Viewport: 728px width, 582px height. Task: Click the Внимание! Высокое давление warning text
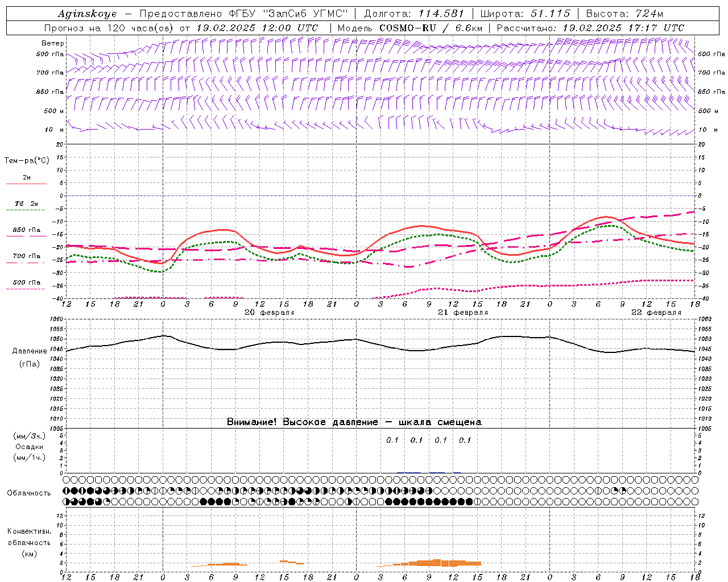coord(354,422)
